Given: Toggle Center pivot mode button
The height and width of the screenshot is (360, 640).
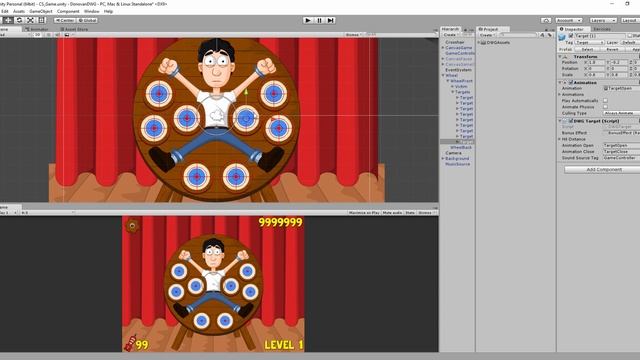Looking at the screenshot, I should [x=64, y=20].
